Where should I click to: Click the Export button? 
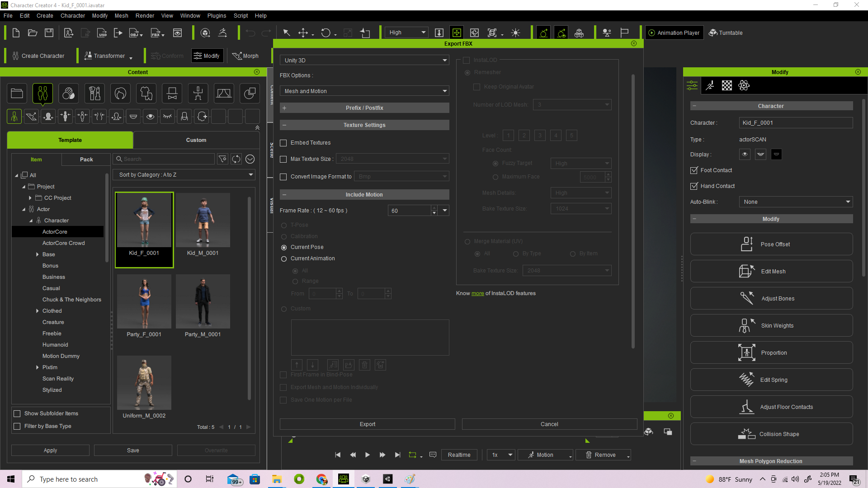pos(368,424)
